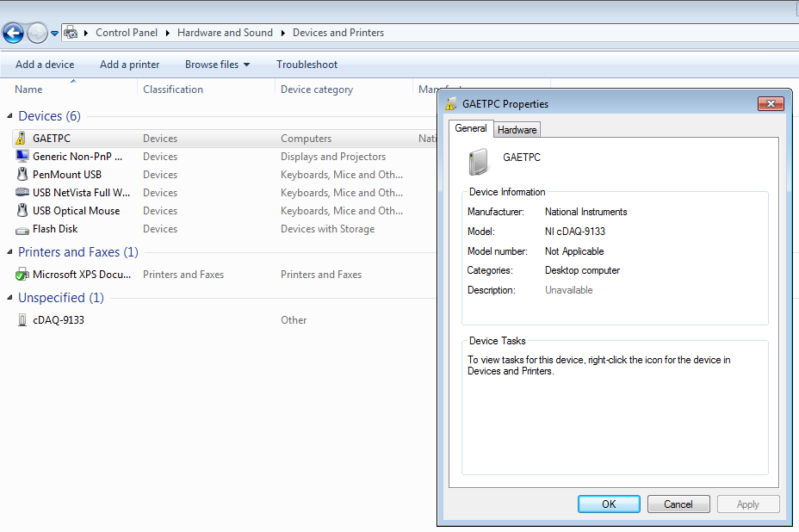Select the General tab in Properties
The width and height of the screenshot is (799, 532).
pyautogui.click(x=471, y=128)
